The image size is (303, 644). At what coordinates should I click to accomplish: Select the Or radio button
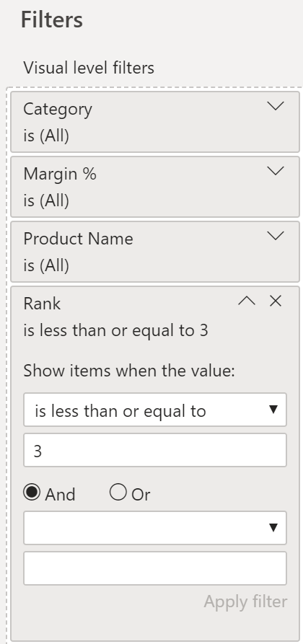[x=118, y=492]
